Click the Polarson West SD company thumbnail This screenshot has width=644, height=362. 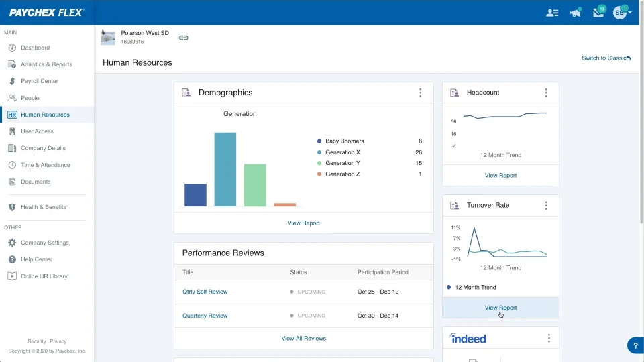(x=107, y=38)
